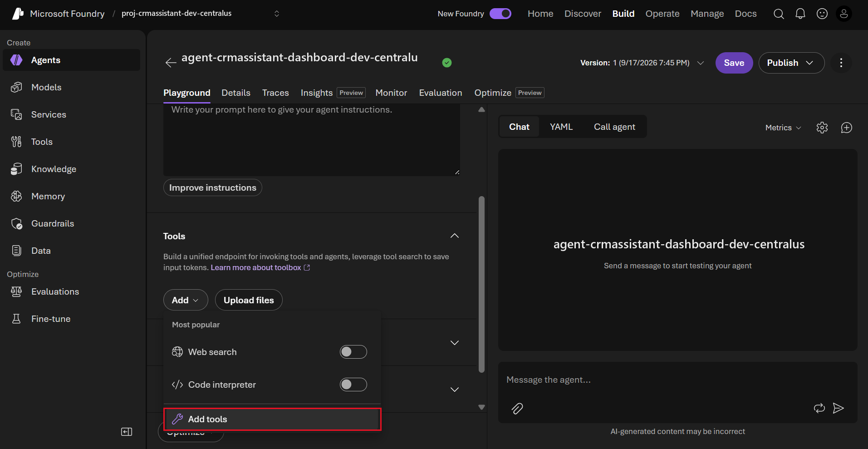The width and height of the screenshot is (868, 449).
Task: Select the Call agent tab
Action: tap(614, 127)
